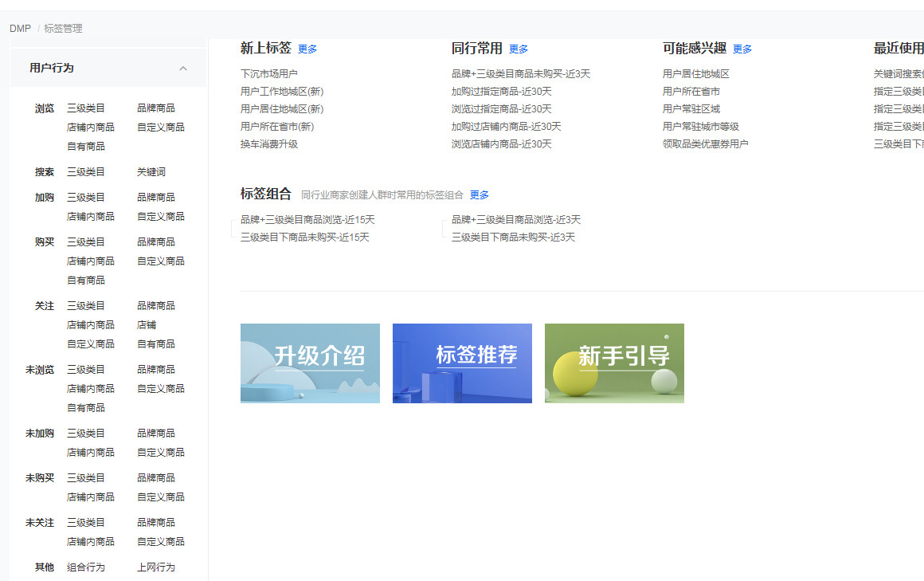Go to DMP in the breadcrumb

[20, 29]
